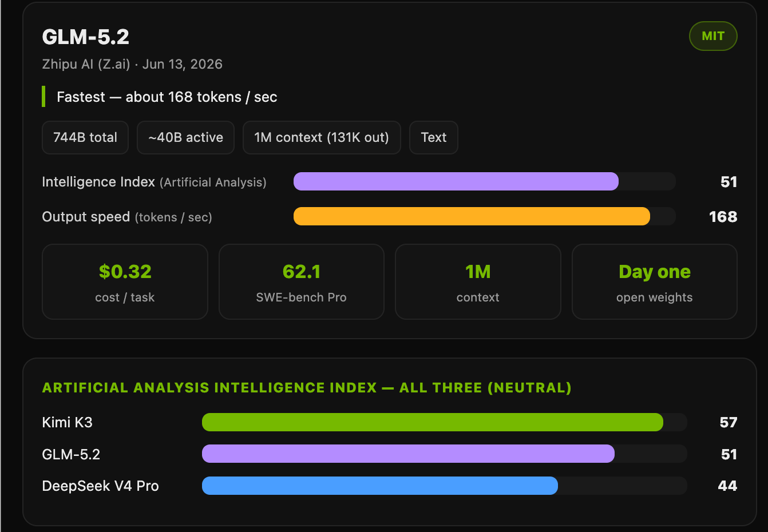Image resolution: width=768 pixels, height=532 pixels.
Task: Open the 62.1 SWE-bench Pro tile
Action: pyautogui.click(x=302, y=281)
